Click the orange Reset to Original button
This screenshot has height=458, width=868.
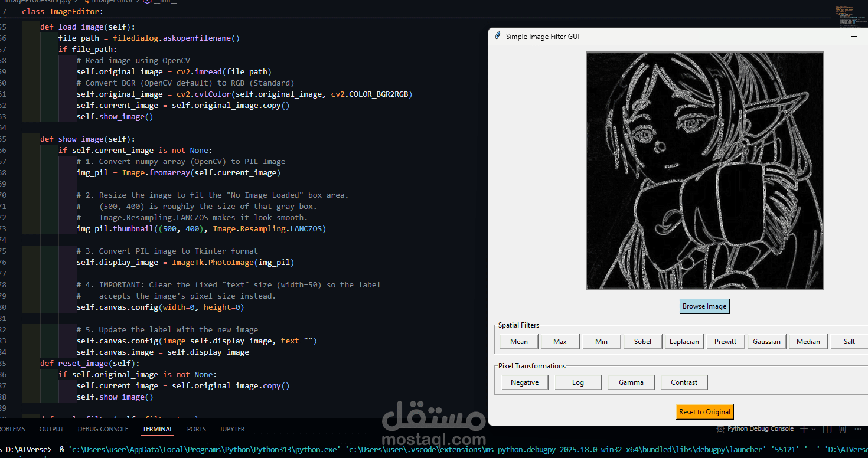coord(704,412)
